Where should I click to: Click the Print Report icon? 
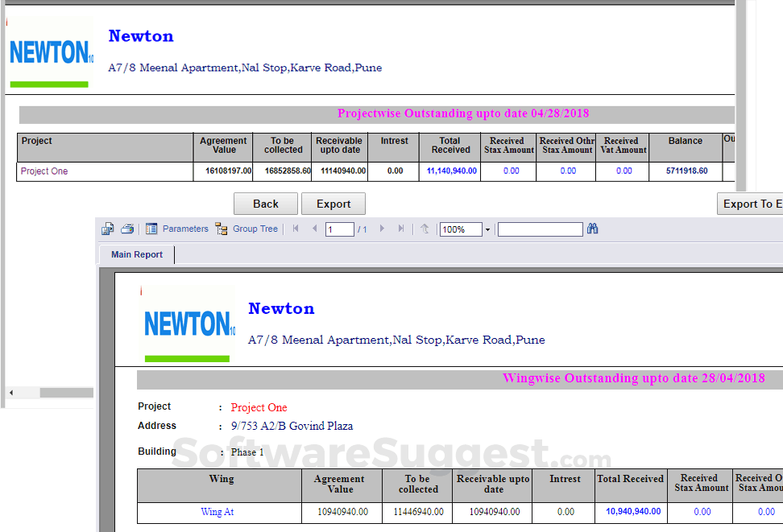[127, 229]
